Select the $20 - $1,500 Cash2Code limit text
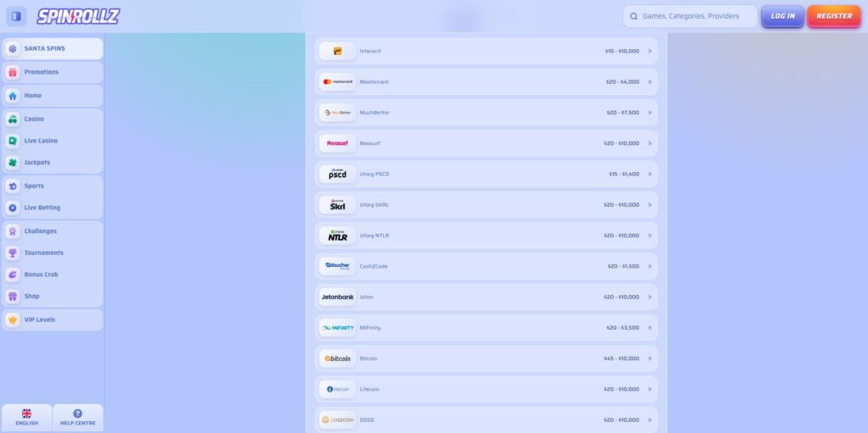 [623, 266]
